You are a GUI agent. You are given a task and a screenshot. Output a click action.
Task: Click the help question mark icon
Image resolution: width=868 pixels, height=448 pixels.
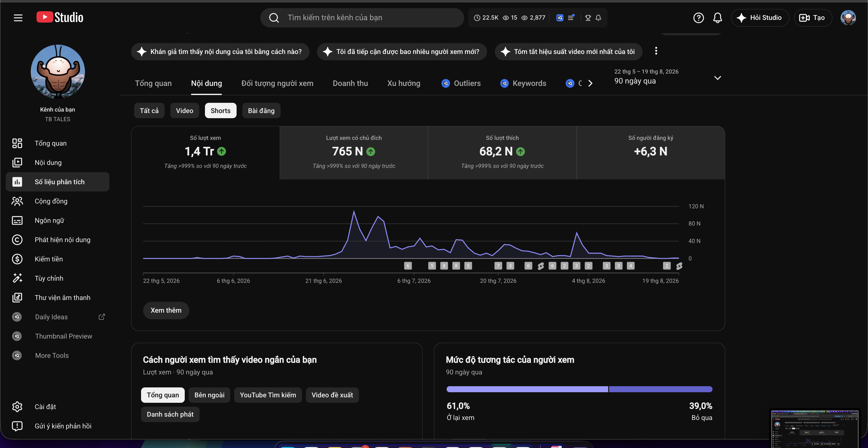698,17
